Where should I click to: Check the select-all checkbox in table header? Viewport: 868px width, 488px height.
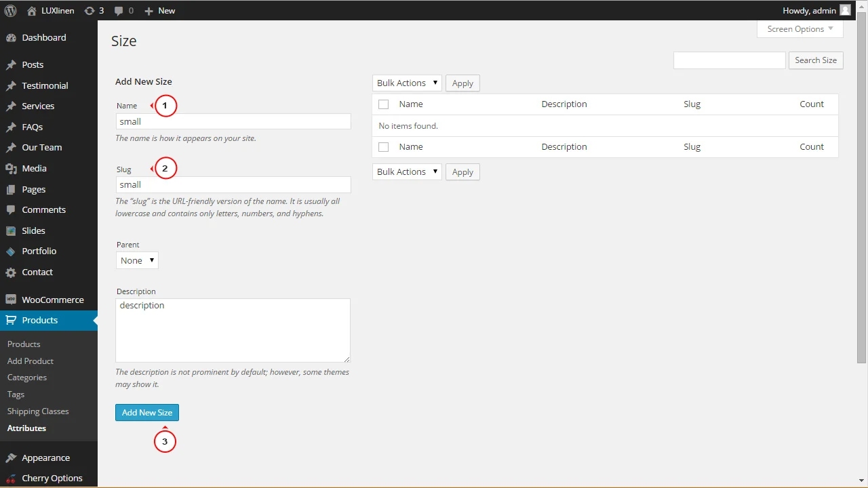[384, 104]
